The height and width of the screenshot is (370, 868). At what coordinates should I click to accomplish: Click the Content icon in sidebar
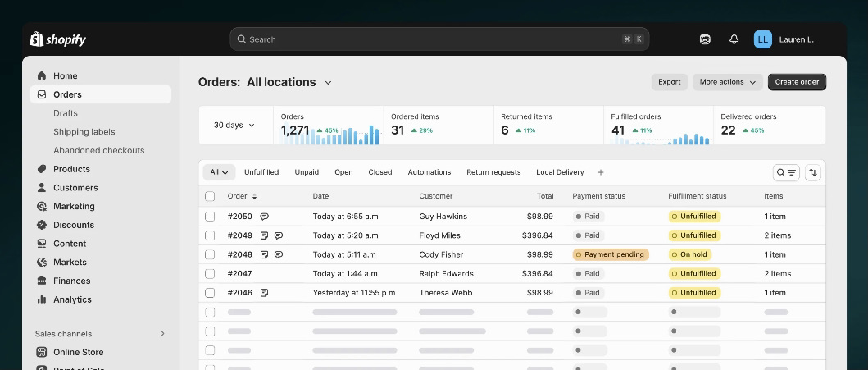click(42, 244)
